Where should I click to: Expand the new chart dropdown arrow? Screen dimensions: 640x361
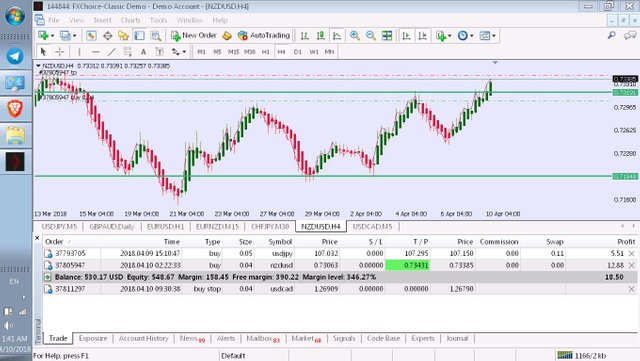[x=52, y=36]
